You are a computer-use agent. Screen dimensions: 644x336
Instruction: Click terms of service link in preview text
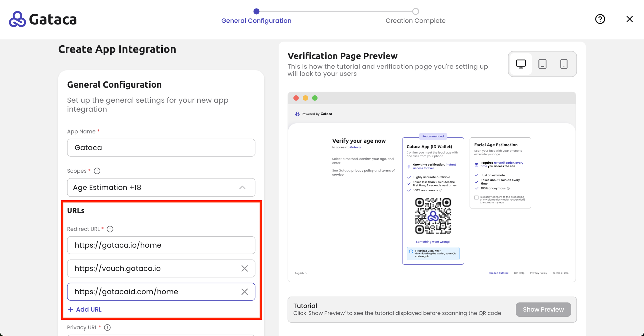[x=363, y=173]
